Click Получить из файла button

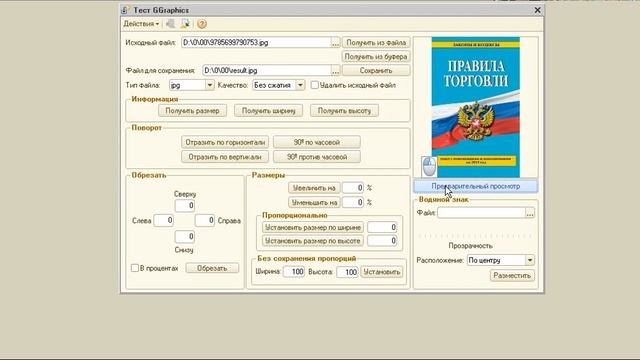coord(376,42)
